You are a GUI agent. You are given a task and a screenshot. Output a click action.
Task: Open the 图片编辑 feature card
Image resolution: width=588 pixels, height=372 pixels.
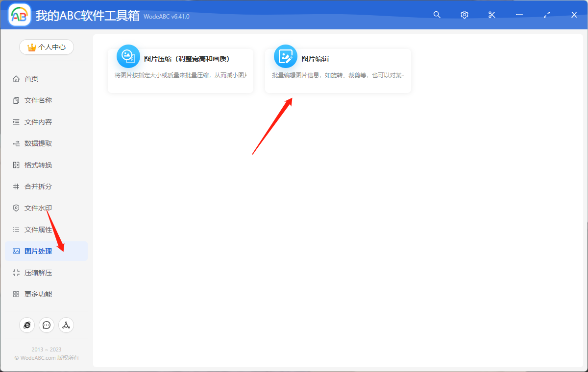click(338, 70)
